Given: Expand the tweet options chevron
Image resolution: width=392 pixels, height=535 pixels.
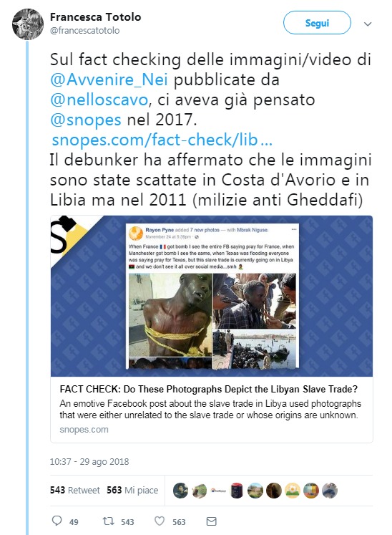Looking at the screenshot, I should tap(368, 24).
